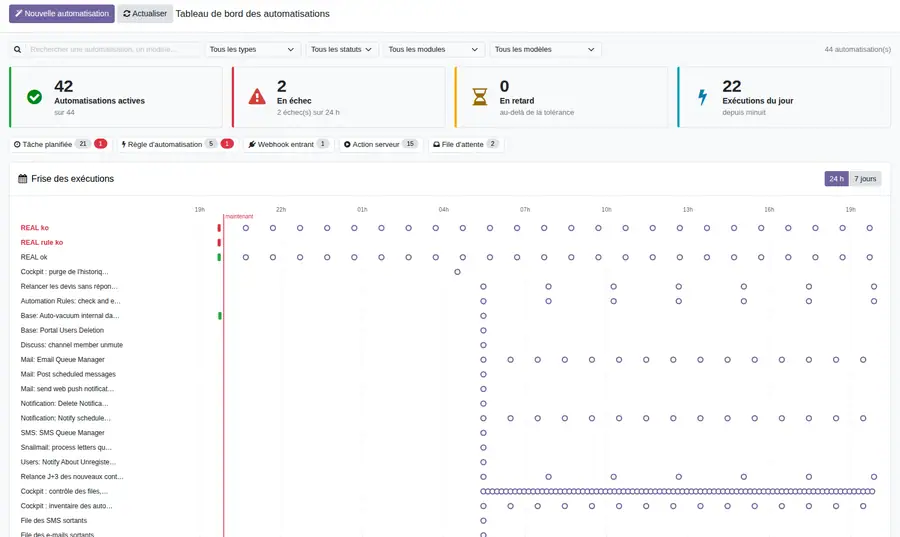
Task: Click the hourglass En retard icon
Action: pyautogui.click(x=480, y=97)
